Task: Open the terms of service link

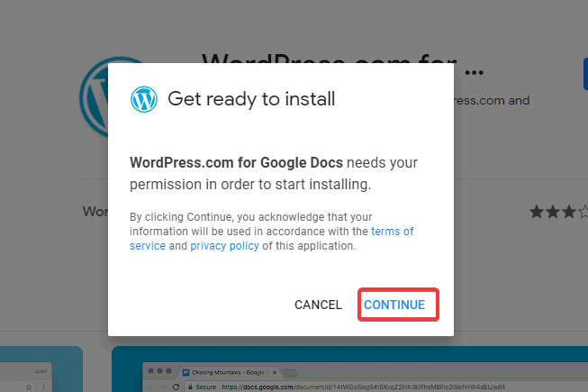Action: coord(392,232)
